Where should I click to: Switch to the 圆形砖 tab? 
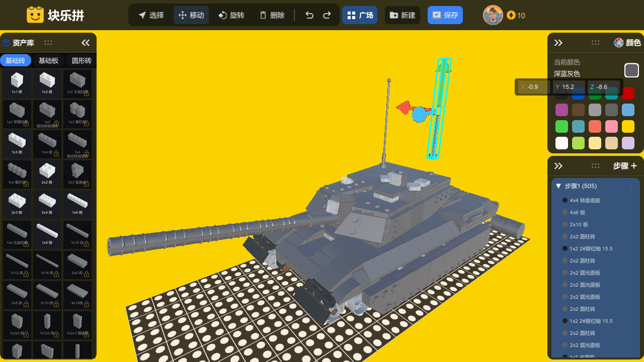tap(81, 61)
